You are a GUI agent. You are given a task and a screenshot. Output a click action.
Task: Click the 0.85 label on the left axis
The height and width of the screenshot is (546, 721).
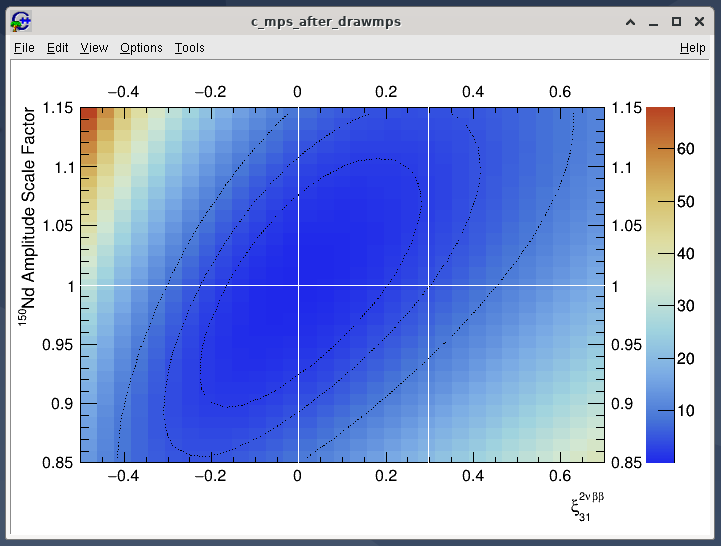(57, 462)
